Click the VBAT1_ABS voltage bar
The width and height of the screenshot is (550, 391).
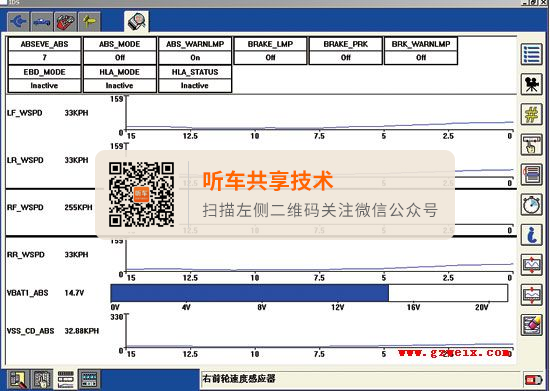[x=309, y=293]
